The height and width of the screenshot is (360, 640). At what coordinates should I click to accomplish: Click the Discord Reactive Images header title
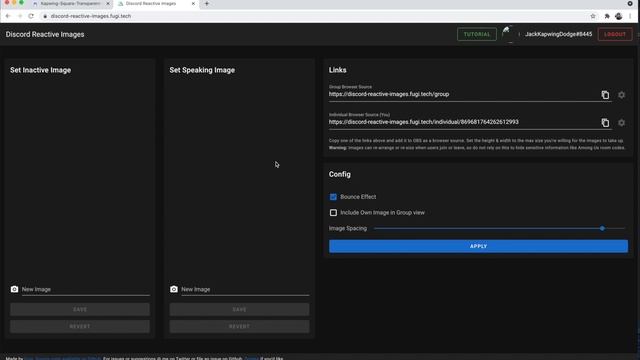click(x=45, y=34)
